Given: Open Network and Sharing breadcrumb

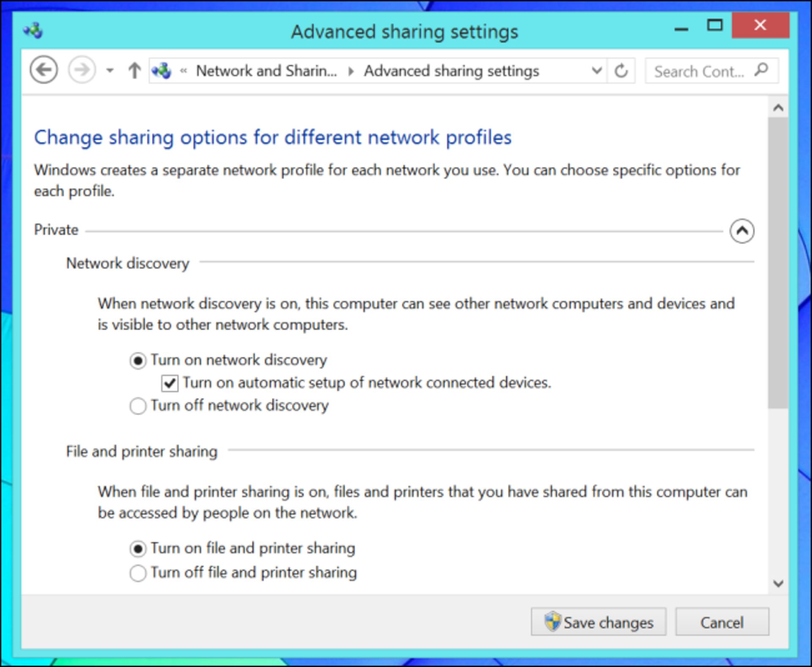Looking at the screenshot, I should click(266, 71).
